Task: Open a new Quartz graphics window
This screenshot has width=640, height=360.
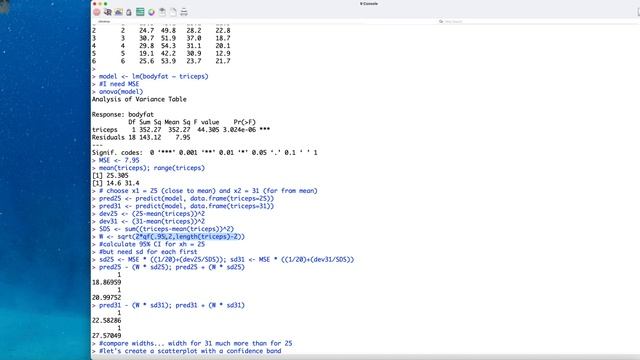Action: [x=118, y=12]
